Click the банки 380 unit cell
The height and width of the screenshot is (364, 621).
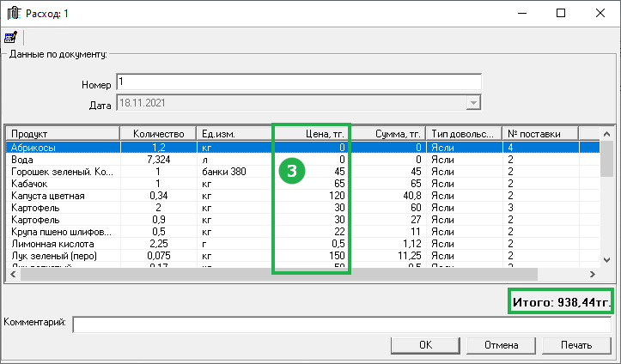tap(224, 172)
